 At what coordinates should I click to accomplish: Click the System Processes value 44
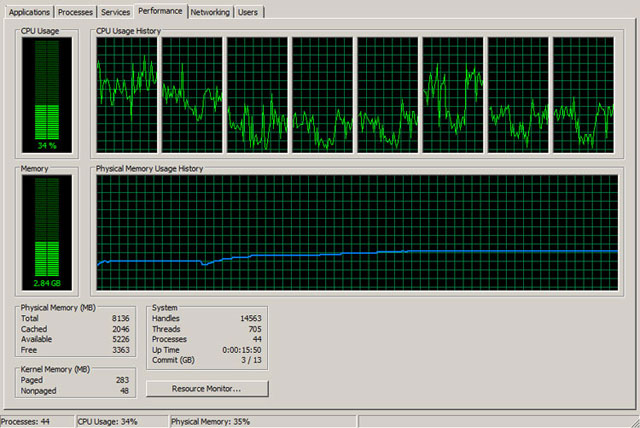tap(257, 339)
